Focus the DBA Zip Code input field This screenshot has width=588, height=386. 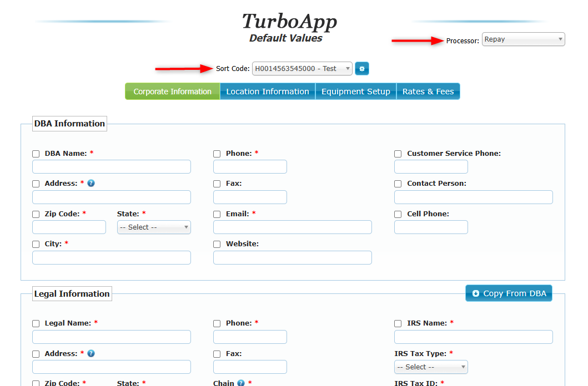[x=69, y=227]
